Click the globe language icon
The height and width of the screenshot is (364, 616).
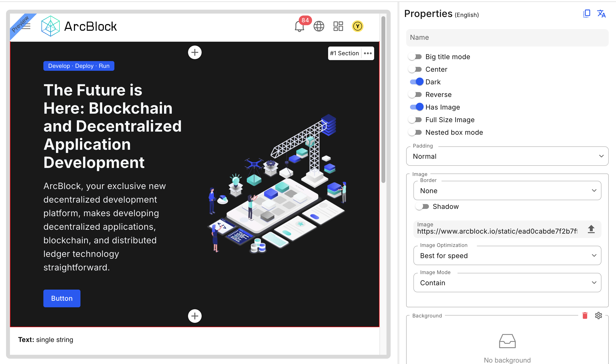[319, 26]
